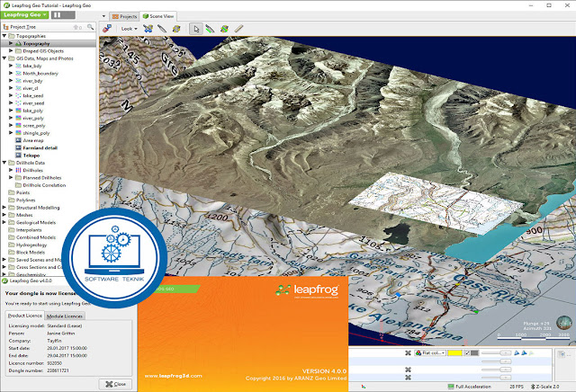Open the Project Tree search icon
Image resolution: width=576 pixels, height=392 pixels.
[90, 27]
